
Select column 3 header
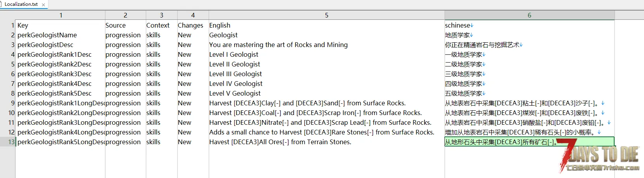click(161, 15)
